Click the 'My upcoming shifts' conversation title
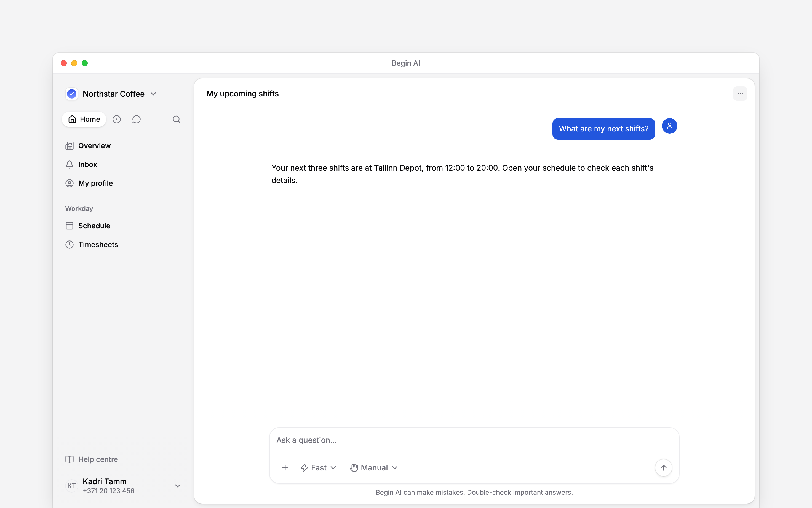Viewport: 812px width, 508px height. (x=242, y=94)
